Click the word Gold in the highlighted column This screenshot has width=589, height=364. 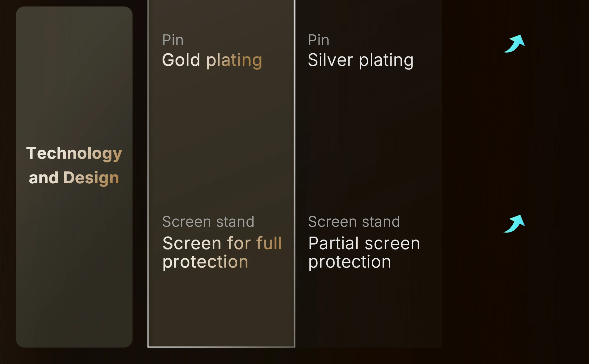tap(181, 60)
